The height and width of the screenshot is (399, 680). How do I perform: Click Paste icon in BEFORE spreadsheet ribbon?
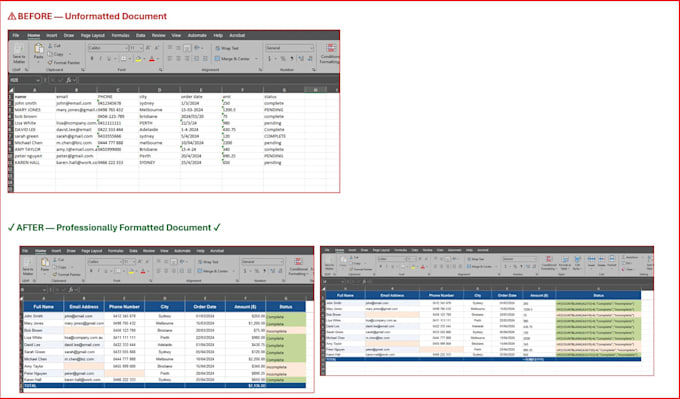(x=39, y=49)
